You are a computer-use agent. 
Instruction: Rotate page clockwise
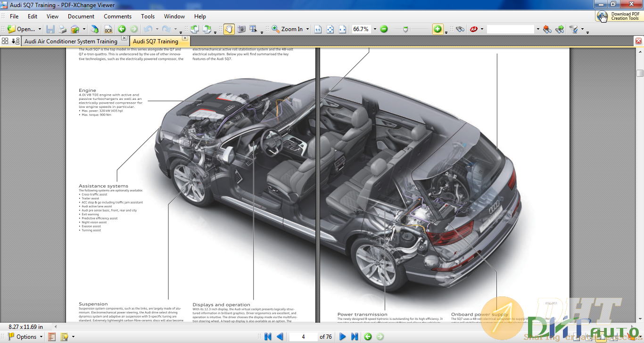[x=207, y=29]
